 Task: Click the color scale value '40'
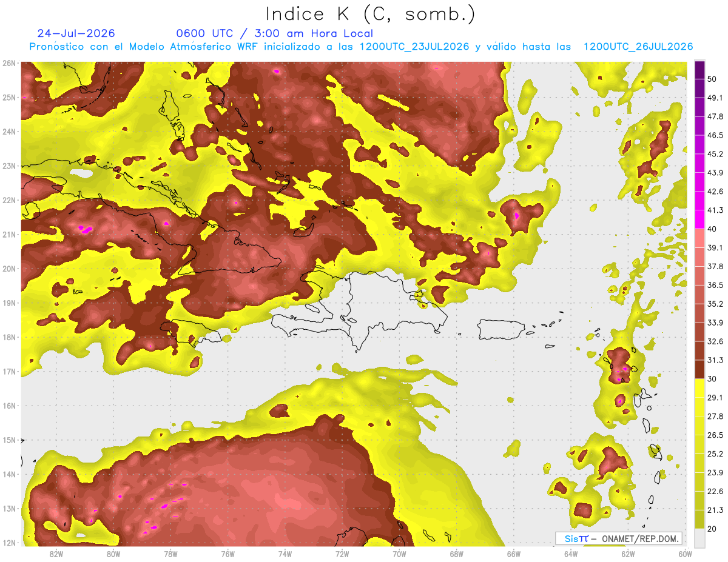(712, 229)
